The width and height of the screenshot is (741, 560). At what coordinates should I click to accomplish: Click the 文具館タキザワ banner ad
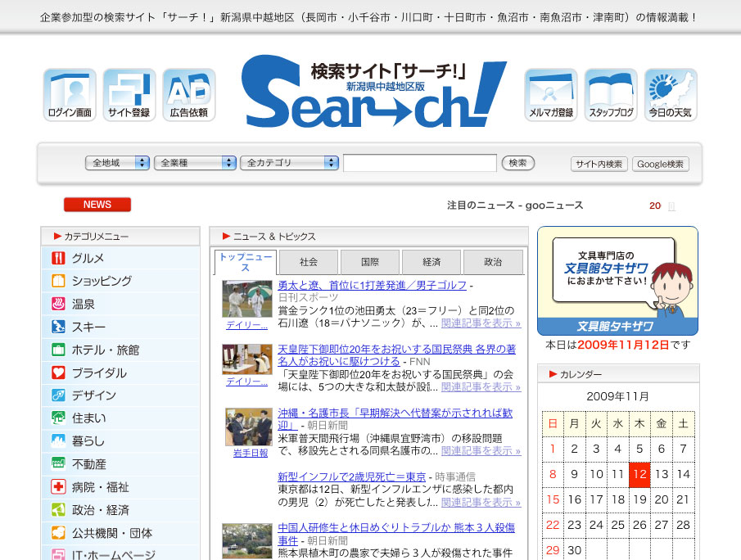click(617, 281)
